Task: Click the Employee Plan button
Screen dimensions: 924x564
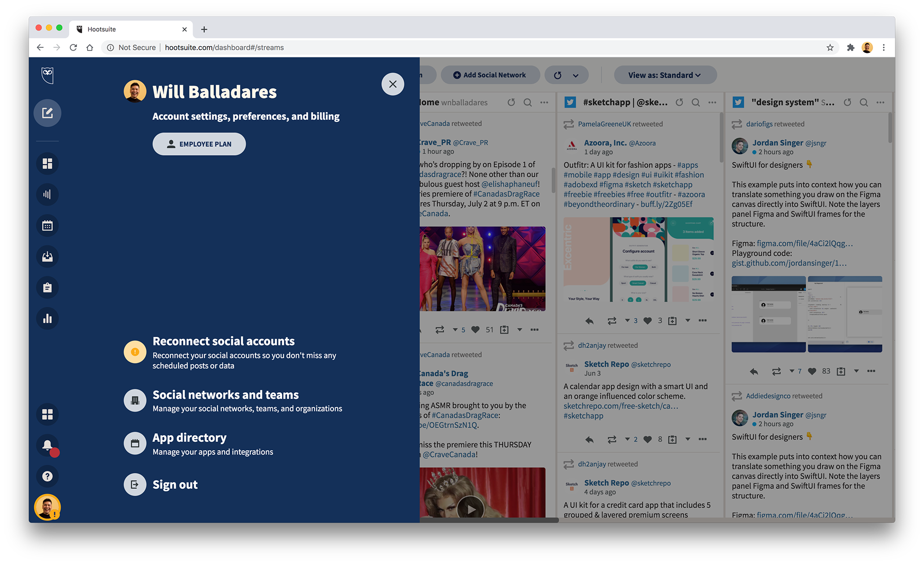Action: [x=199, y=144]
